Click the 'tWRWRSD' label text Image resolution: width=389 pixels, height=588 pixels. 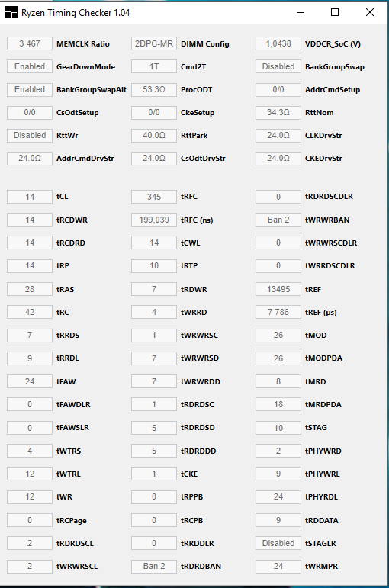click(200, 358)
